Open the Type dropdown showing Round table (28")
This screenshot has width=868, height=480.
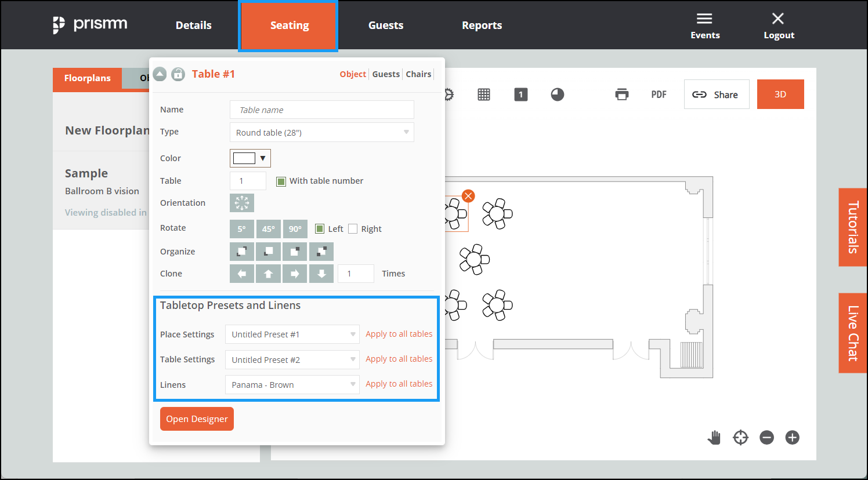(322, 132)
